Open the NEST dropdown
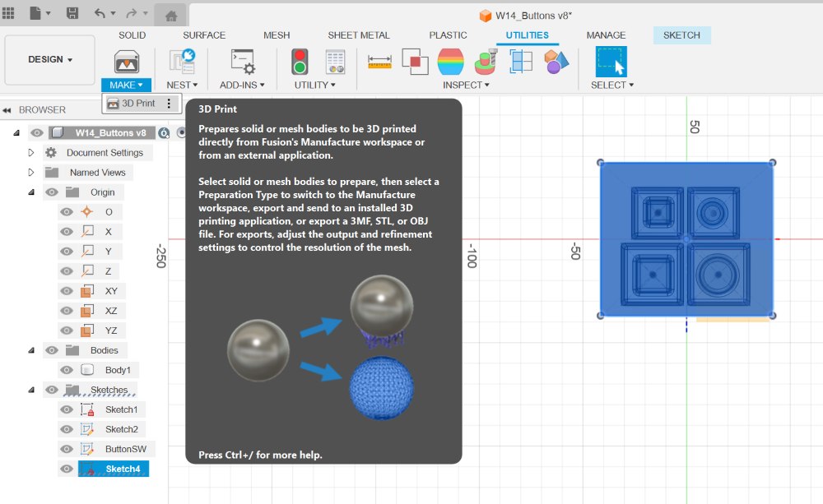Viewport: 823px width, 504px height. 182,85
